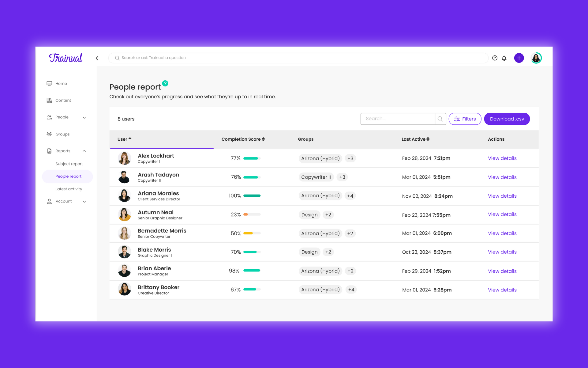Sort the table by Completion Score

coord(263,139)
